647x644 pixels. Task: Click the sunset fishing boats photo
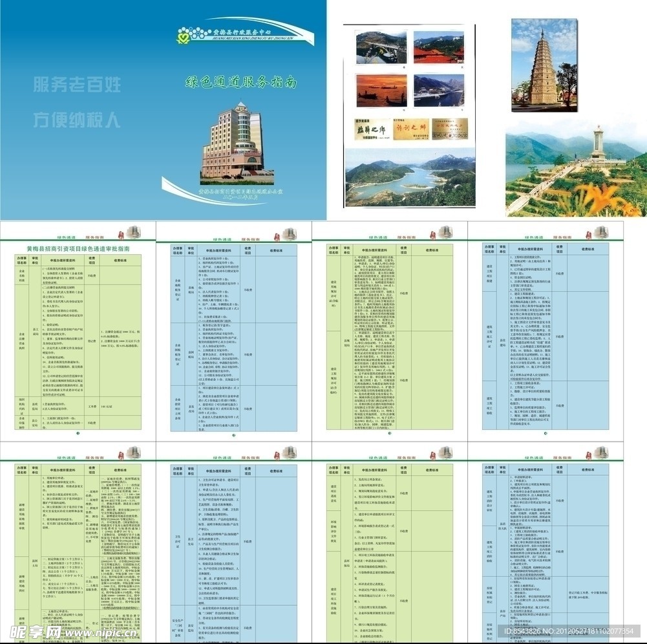(381, 91)
